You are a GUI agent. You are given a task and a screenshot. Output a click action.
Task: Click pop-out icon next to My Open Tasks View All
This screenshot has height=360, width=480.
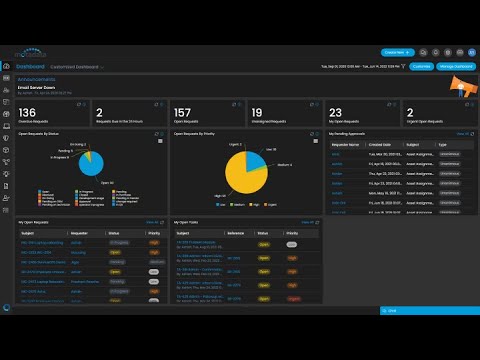(x=317, y=222)
